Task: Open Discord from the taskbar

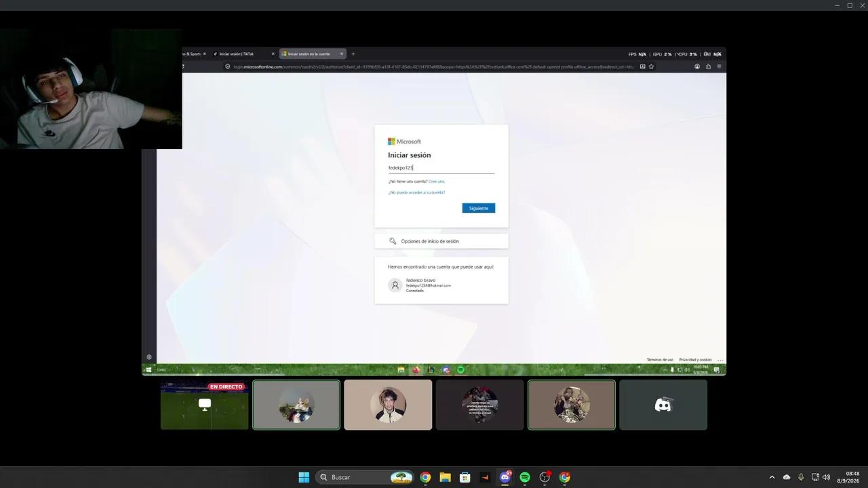Action: click(x=505, y=477)
